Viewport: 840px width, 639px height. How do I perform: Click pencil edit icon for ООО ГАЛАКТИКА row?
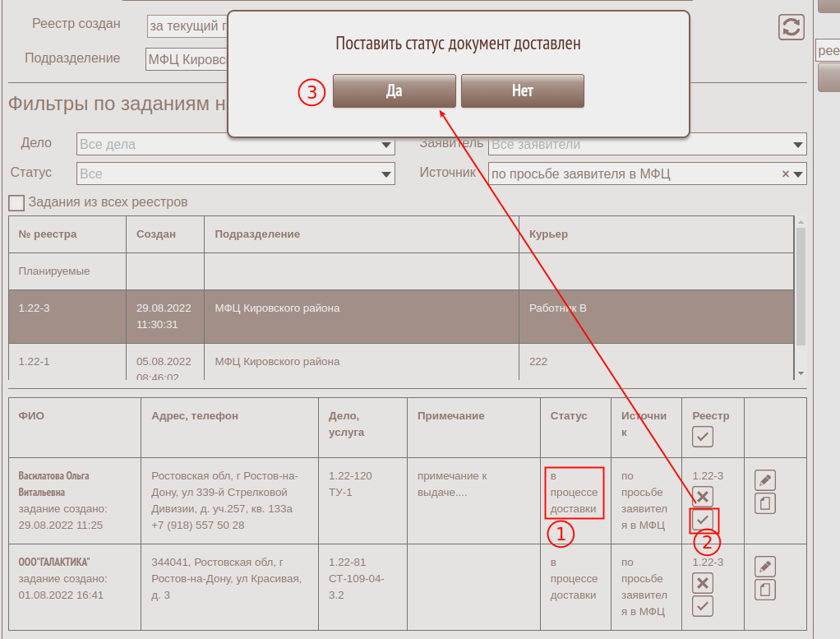pyautogui.click(x=764, y=567)
